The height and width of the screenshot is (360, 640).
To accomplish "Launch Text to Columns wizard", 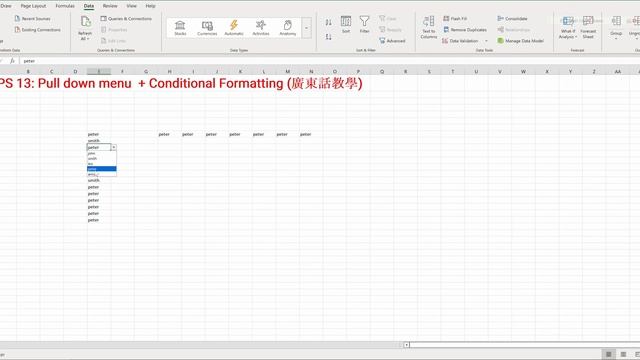I will pyautogui.click(x=429, y=27).
